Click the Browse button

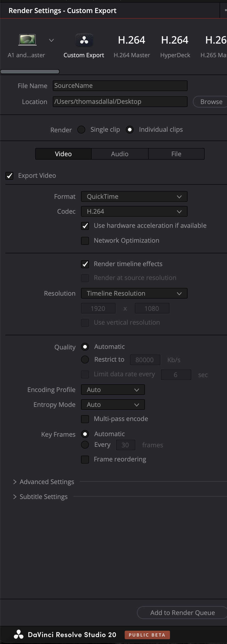point(211,102)
